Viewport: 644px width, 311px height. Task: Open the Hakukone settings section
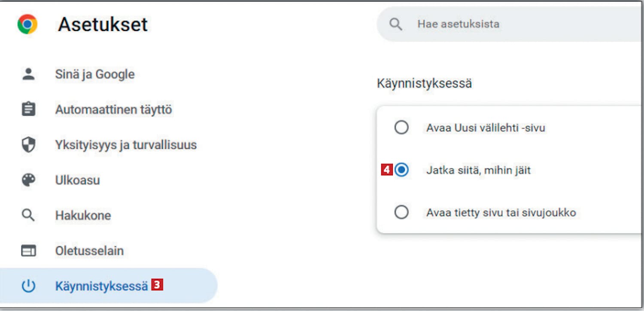coord(83,215)
